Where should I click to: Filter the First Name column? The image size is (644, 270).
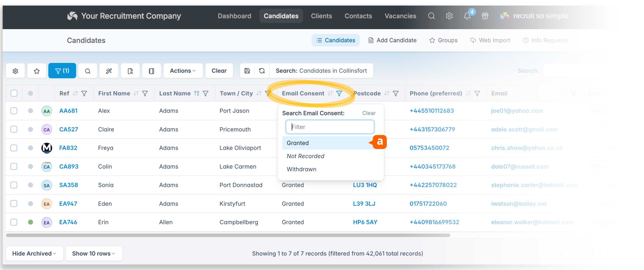click(145, 93)
